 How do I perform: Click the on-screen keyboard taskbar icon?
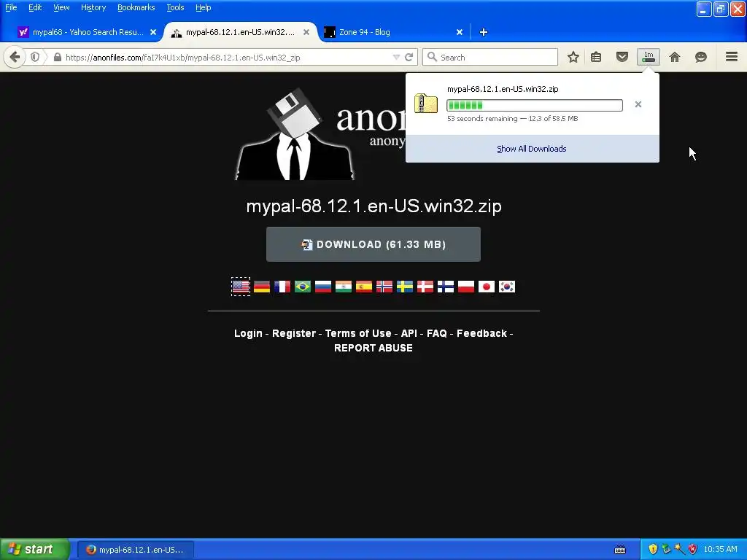click(x=620, y=550)
